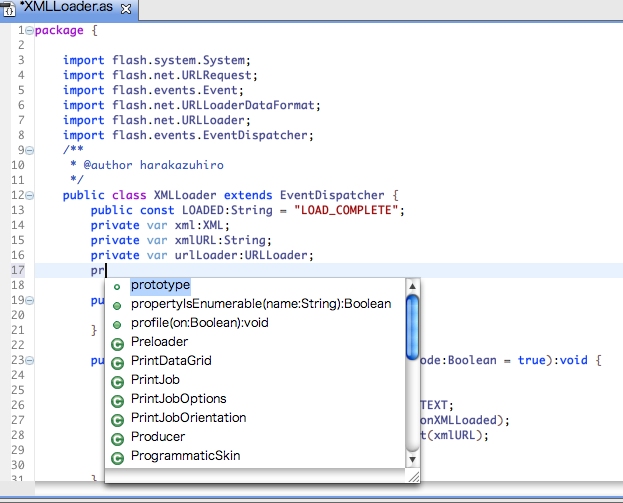
Task: Click the XMLLoader class name on line 12
Action: 185,195
